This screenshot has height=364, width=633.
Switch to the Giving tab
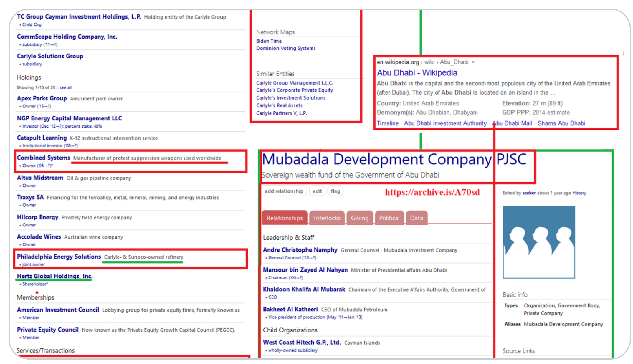click(360, 218)
